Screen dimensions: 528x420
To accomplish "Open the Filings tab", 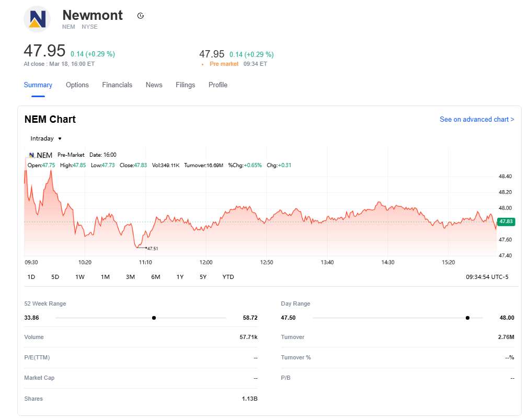I will point(185,85).
